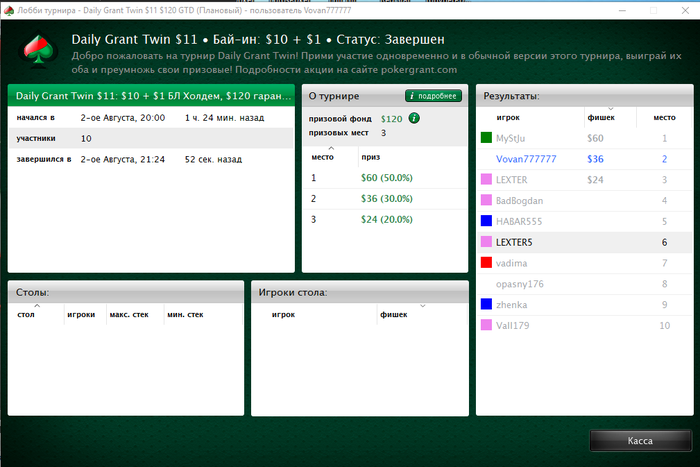Click MyStJu's $60 winnings value
This screenshot has height=467, width=700.
tap(595, 138)
